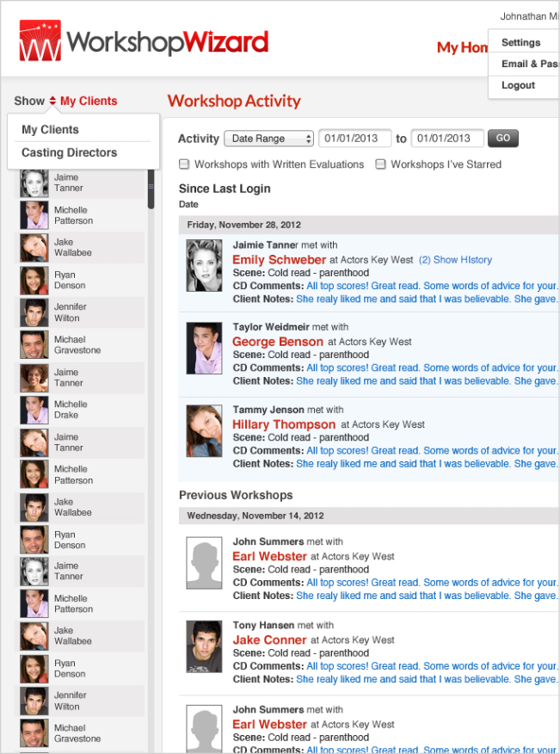
Task: Toggle Workshops I've Starred checkbox
Action: [x=380, y=164]
